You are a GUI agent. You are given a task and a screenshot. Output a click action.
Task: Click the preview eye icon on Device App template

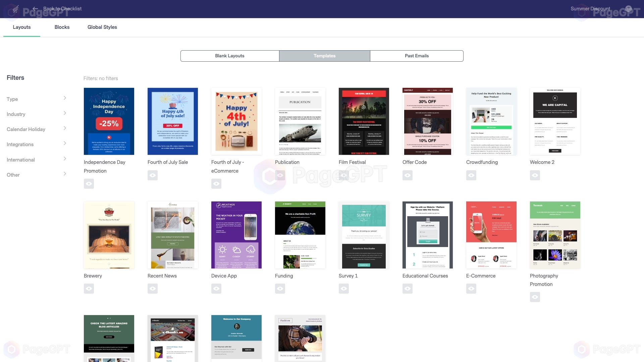(216, 289)
